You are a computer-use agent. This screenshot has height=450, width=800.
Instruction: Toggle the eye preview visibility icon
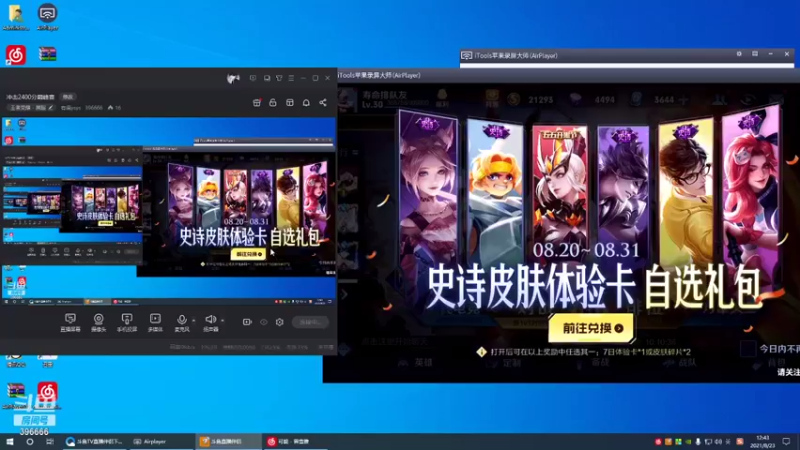click(263, 322)
